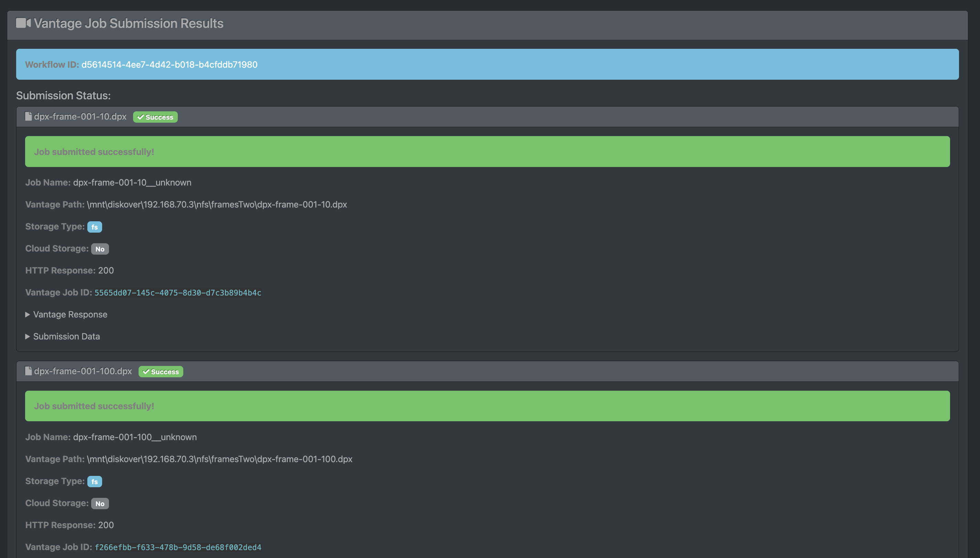The image size is (980, 558).
Task: Click the dpx-frame-001-10.dpx file name header
Action: pos(80,116)
